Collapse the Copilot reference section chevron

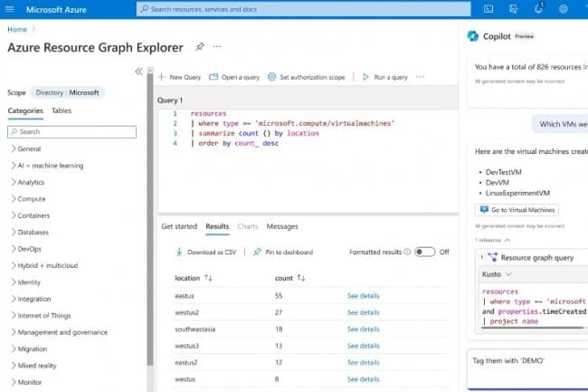tap(507, 240)
